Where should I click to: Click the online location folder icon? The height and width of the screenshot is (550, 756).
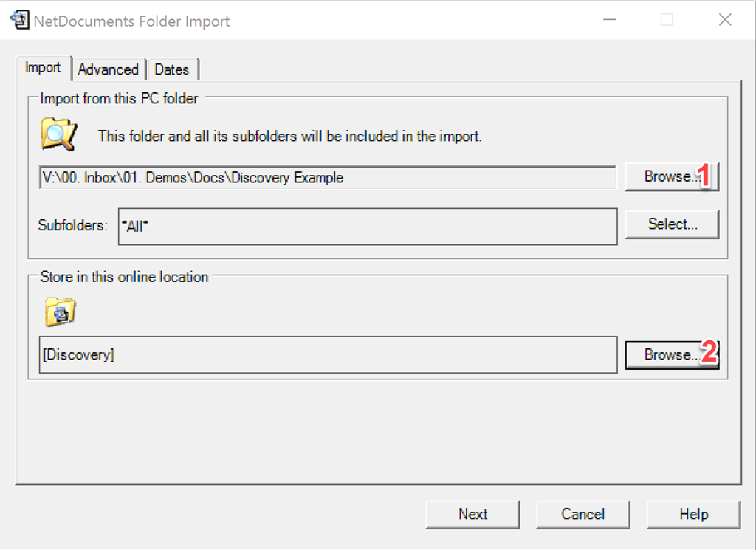click(61, 312)
